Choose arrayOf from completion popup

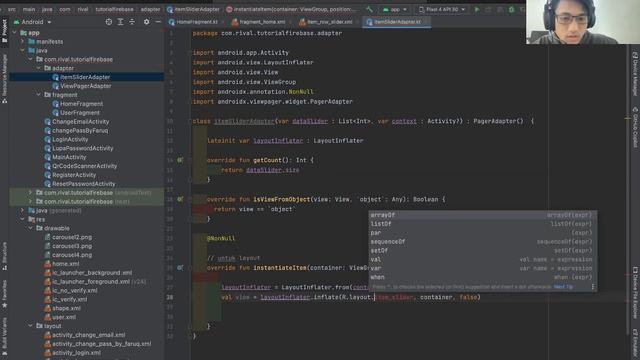pyautogui.click(x=482, y=215)
